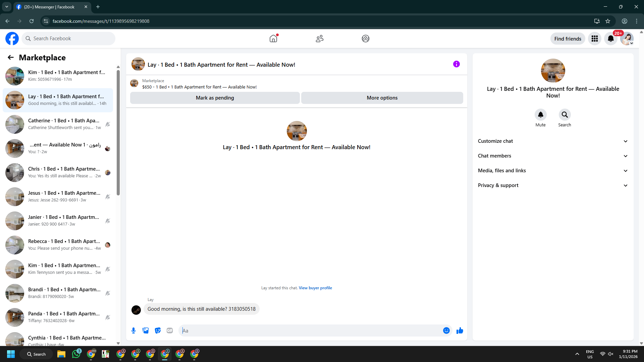This screenshot has height=362, width=644.
Task: Open the Friends icon in top navigation
Action: (x=320, y=39)
